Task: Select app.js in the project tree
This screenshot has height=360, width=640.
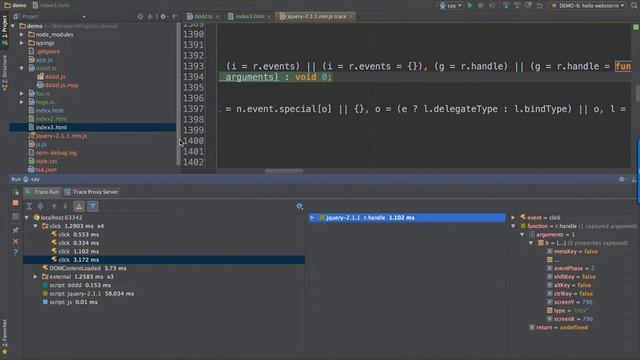Action: (x=44, y=60)
